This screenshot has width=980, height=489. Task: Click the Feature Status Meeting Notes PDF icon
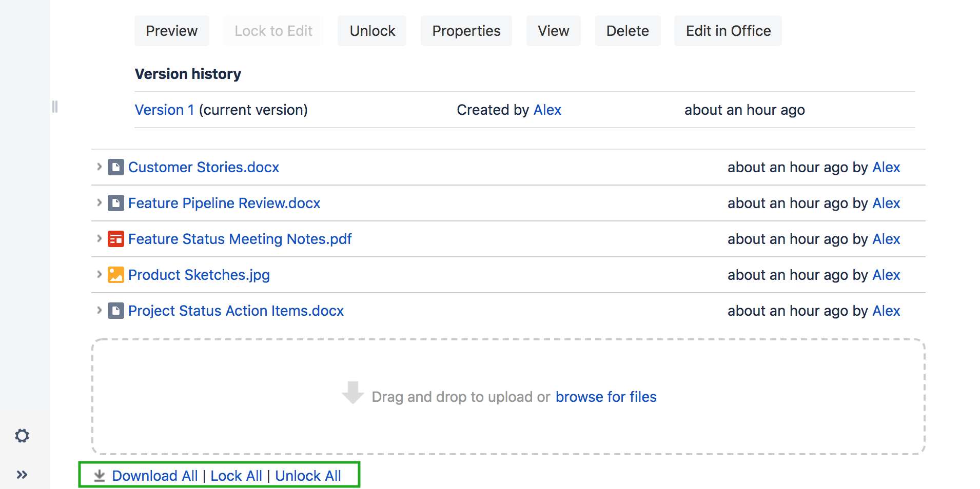pos(115,239)
